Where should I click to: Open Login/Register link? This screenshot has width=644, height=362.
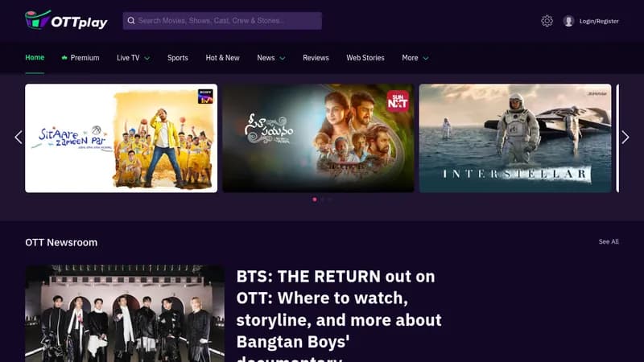599,21
